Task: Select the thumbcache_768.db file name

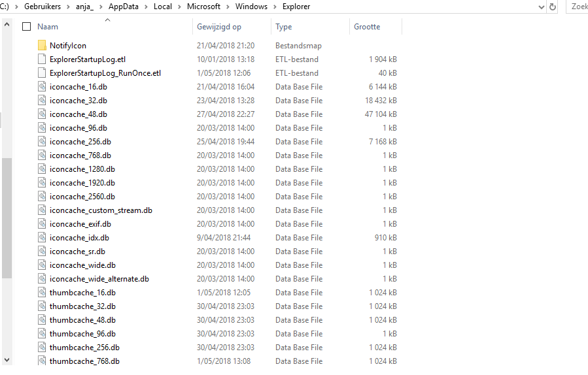Action: [x=84, y=361]
